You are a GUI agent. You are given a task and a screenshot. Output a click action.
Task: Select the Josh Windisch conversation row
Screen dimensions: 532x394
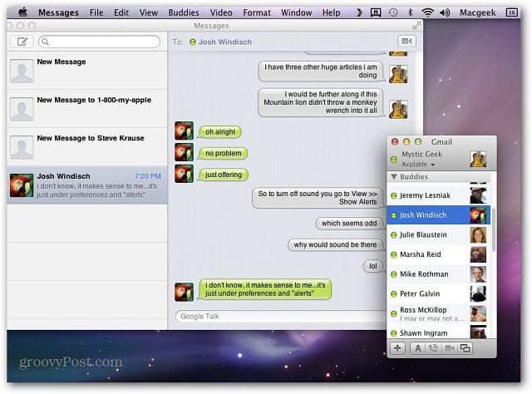coord(86,185)
